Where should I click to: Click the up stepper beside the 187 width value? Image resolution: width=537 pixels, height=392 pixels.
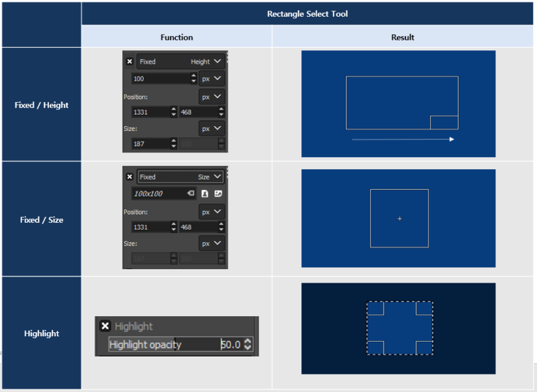coord(175,141)
